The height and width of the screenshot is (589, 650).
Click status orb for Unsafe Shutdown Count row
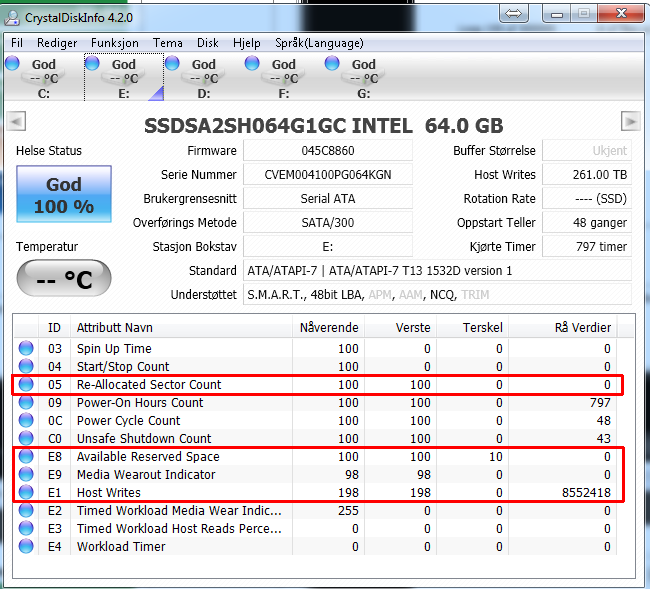(26, 438)
